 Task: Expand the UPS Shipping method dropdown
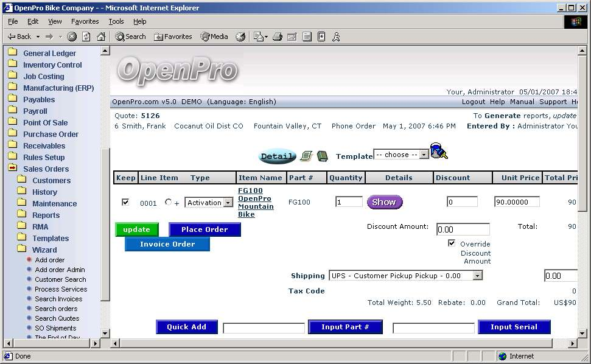click(x=477, y=276)
